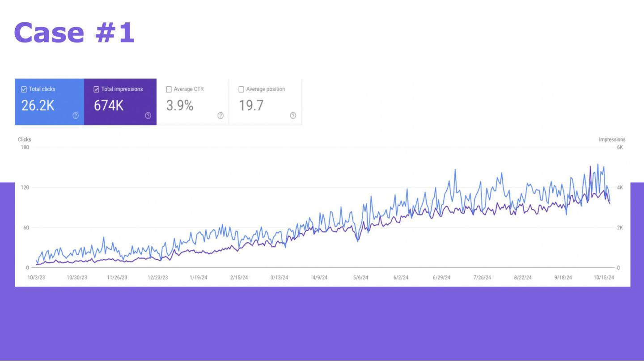This screenshot has height=362, width=644.
Task: Click the 2/15/24 date on the x-axis
Action: click(x=239, y=278)
